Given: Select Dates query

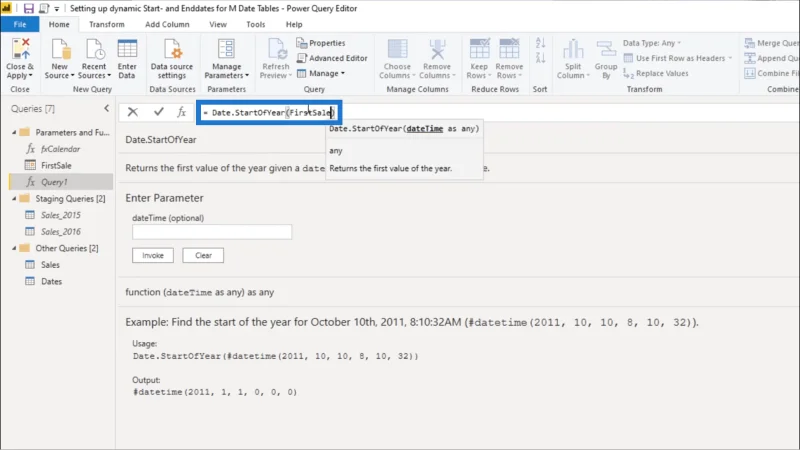Looking at the screenshot, I should coord(52,281).
